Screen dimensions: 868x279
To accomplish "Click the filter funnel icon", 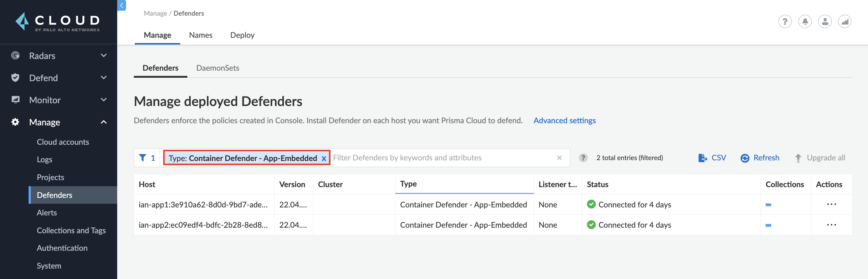I will pyautogui.click(x=142, y=158).
